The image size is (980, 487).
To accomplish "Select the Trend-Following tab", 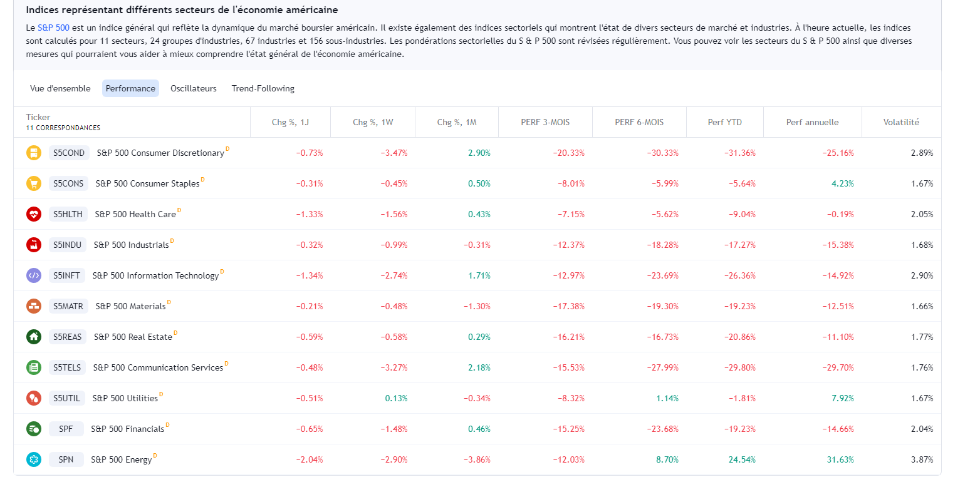I will (263, 88).
